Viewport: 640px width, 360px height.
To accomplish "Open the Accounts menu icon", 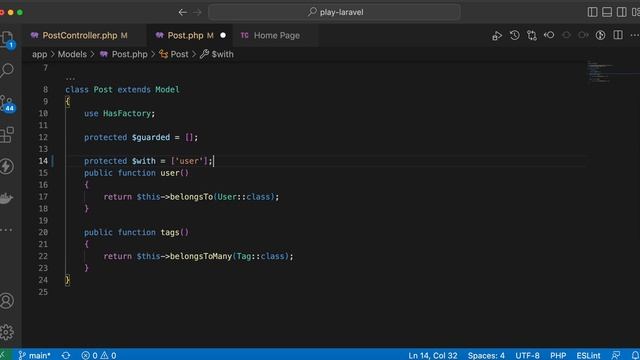I will [7, 301].
